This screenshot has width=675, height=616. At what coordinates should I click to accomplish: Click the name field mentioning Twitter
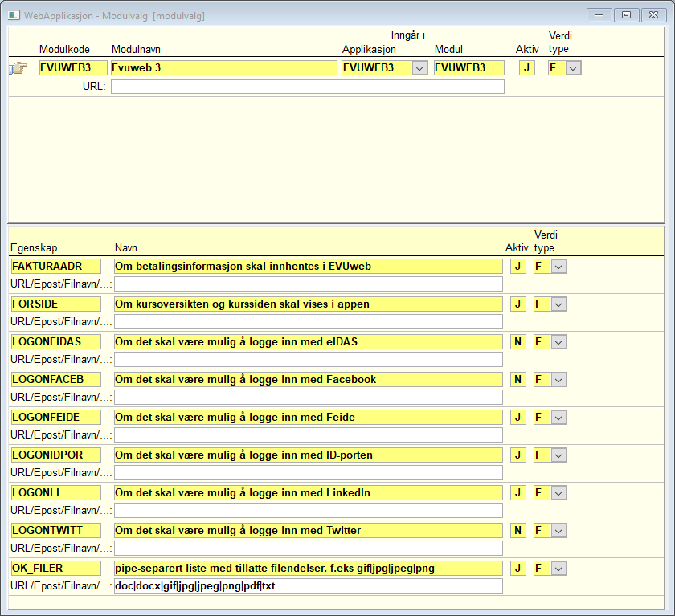(x=309, y=530)
